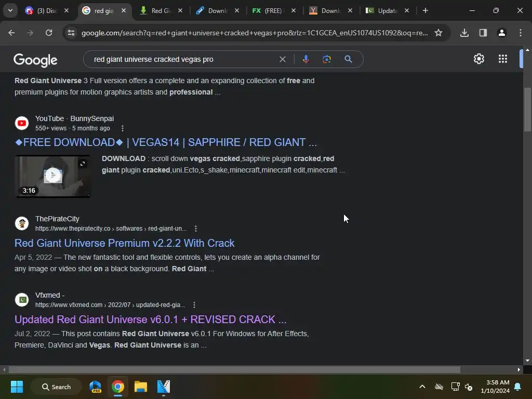532x399 pixels.
Task: Click YouTube · BunnySenpai source label
Action: tap(75, 119)
